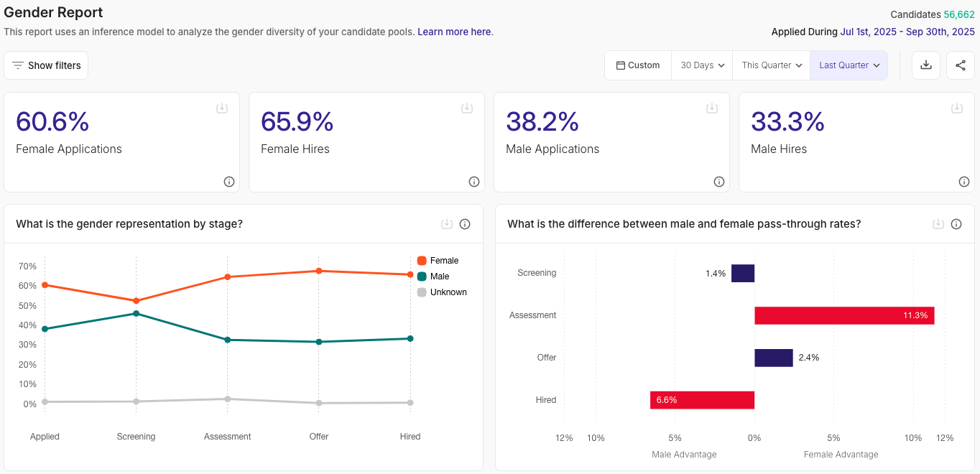The width and height of the screenshot is (980, 474).
Task: Select the Custom date range option
Action: [x=638, y=65]
